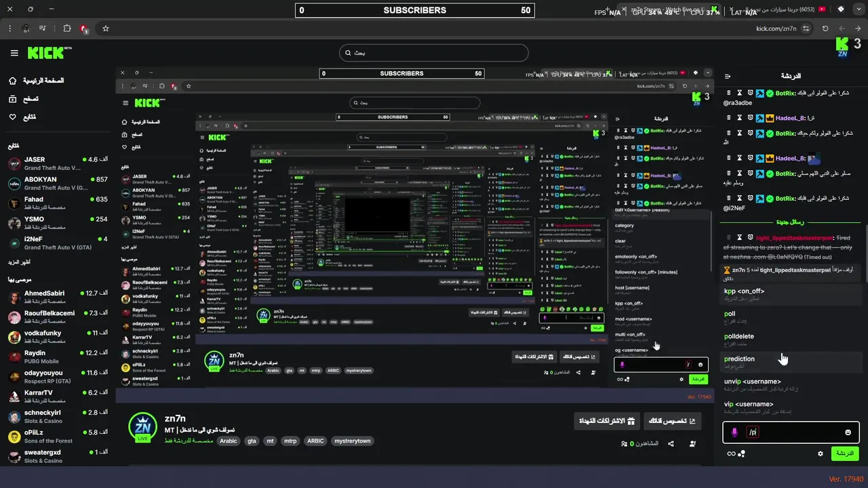The width and height of the screenshot is (868, 488).
Task: Click the browser profile avatar icon
Action: (x=26, y=28)
